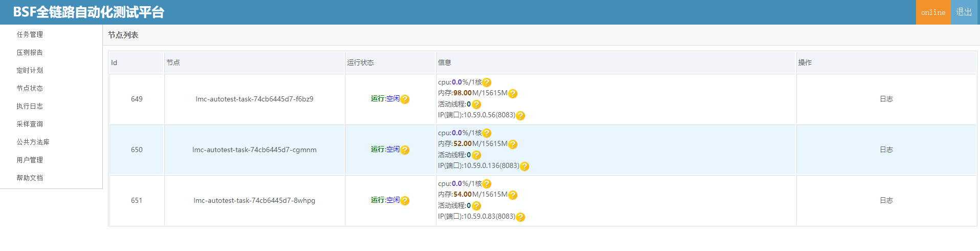Open 日志 link for node 650
The image size is (980, 251).
click(x=886, y=150)
